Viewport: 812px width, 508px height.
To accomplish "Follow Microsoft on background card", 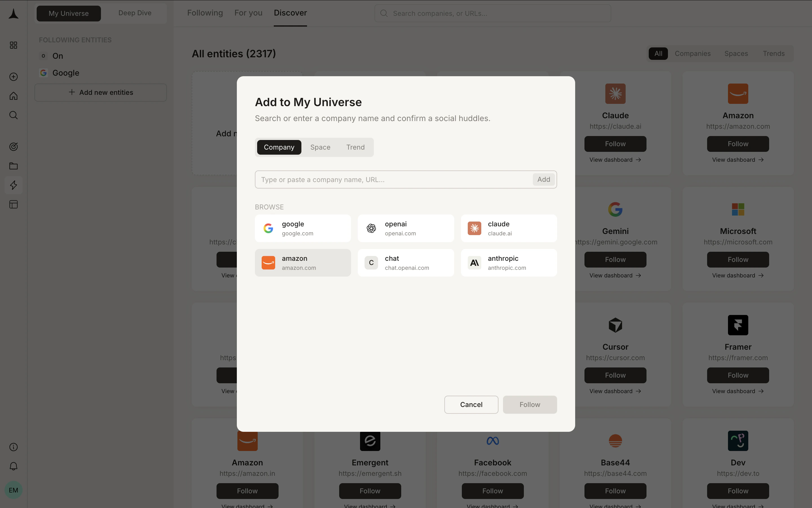I will pos(738,259).
